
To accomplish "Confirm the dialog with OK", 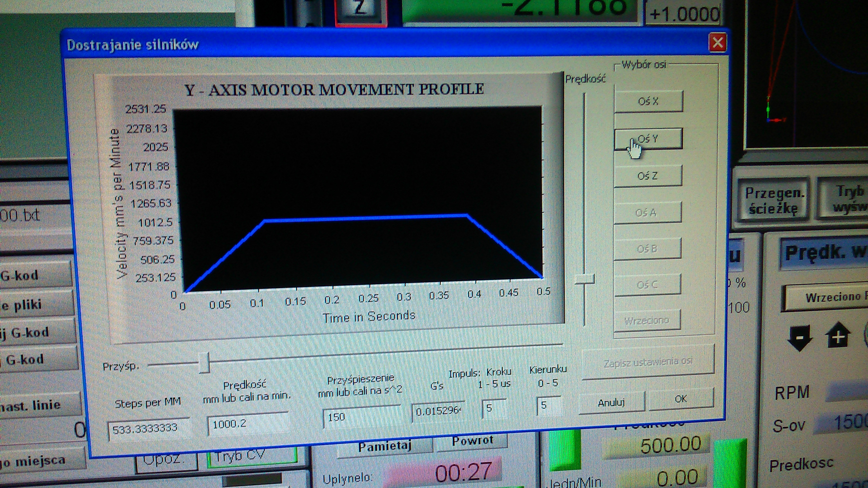I will [681, 399].
